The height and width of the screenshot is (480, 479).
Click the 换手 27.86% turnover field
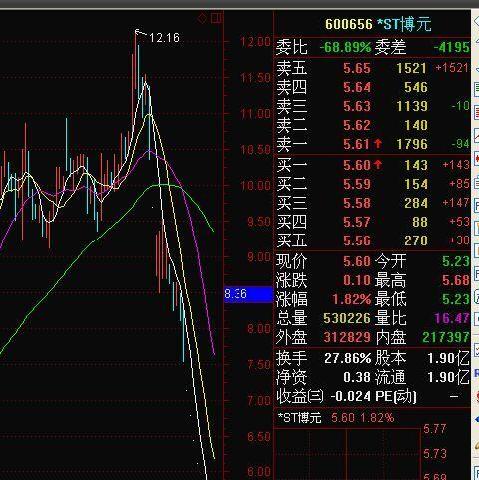coord(323,358)
